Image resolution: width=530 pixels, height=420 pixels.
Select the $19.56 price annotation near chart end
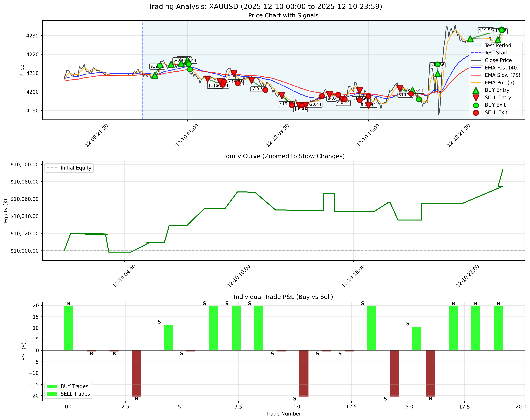tap(486, 30)
